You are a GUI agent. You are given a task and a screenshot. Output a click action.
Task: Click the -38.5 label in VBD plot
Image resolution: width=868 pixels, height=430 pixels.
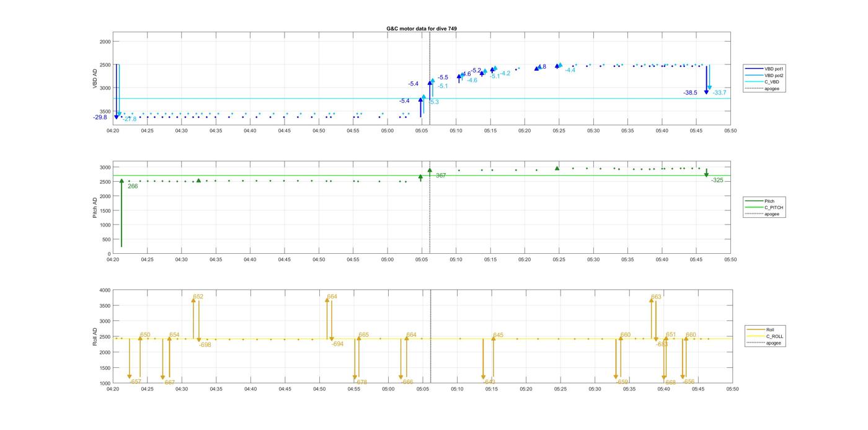coord(690,92)
